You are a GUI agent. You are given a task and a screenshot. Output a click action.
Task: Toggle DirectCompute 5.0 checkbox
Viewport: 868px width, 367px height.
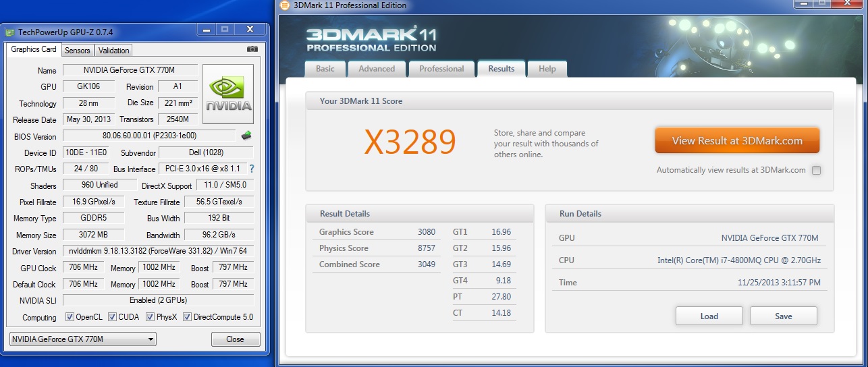(187, 317)
